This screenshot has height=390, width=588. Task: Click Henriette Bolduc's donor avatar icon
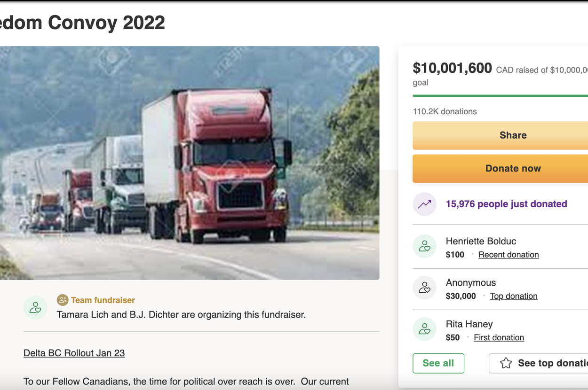(x=424, y=246)
